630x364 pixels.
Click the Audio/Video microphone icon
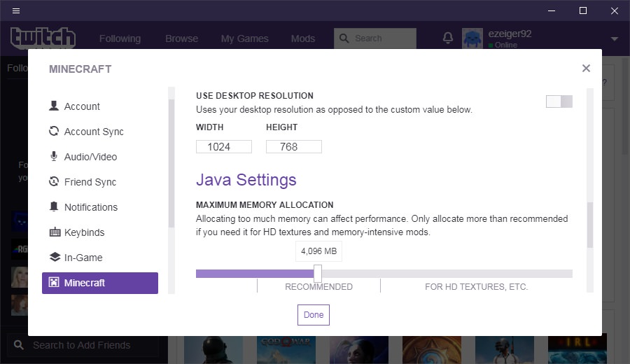pyautogui.click(x=54, y=156)
